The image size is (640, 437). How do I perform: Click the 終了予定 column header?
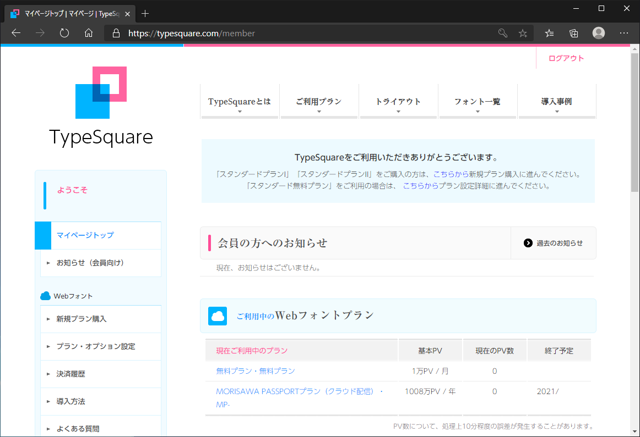coord(559,350)
